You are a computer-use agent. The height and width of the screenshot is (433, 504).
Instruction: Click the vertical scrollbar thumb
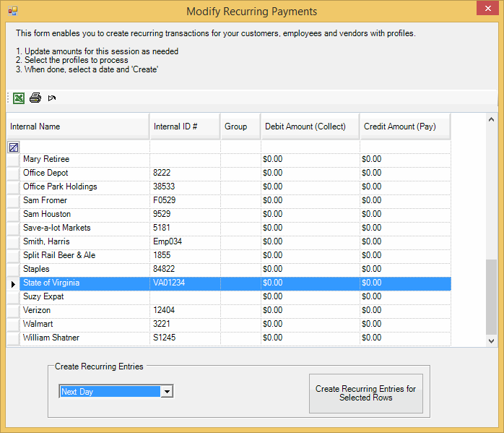(x=492, y=296)
